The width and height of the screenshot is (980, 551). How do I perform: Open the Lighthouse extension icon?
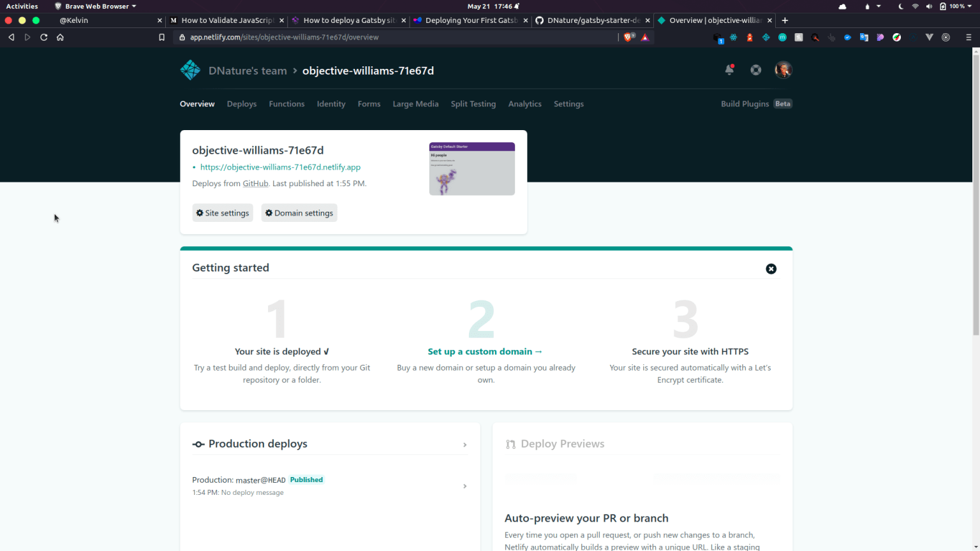[750, 37]
